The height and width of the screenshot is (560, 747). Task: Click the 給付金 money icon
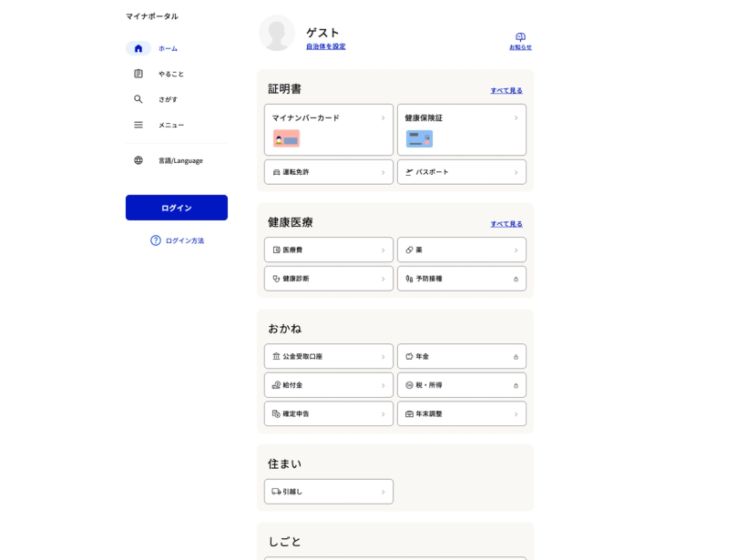tap(276, 385)
